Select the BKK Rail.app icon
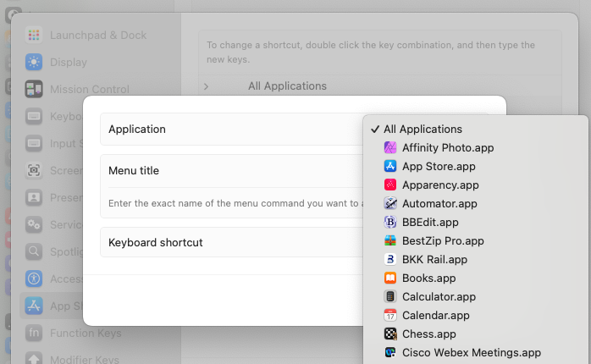This screenshot has height=364, width=591. pos(390,259)
